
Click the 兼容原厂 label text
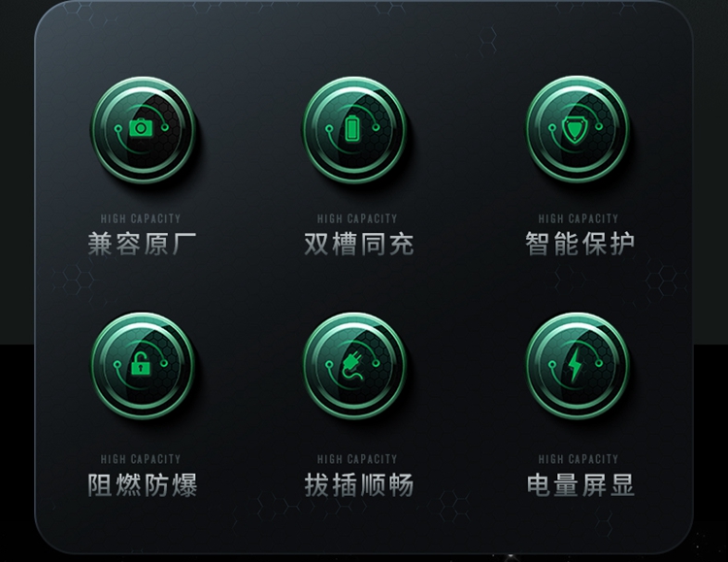point(142,244)
